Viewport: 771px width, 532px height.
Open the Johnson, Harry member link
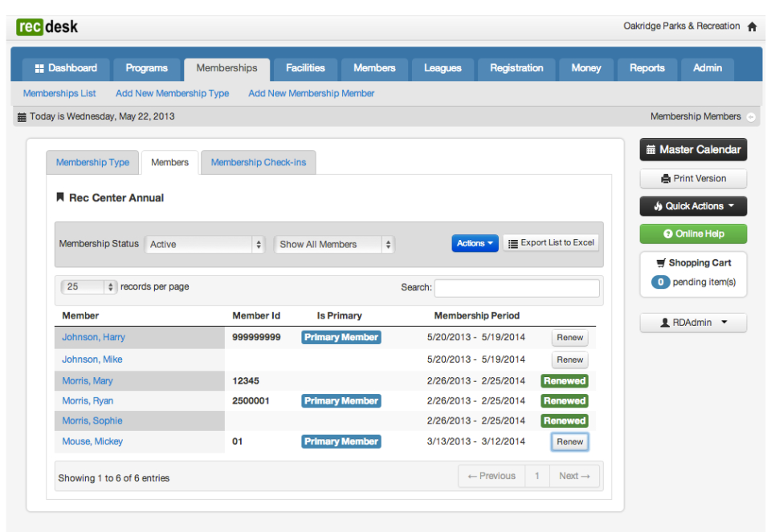pos(93,338)
